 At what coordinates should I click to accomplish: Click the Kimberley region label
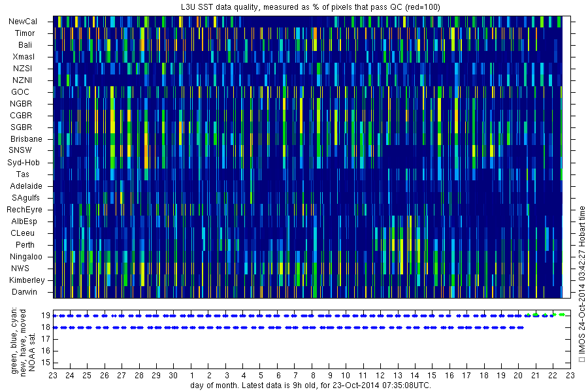pyautogui.click(x=27, y=280)
